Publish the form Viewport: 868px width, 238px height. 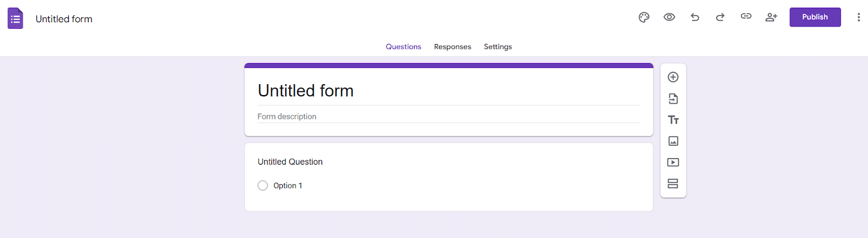point(815,17)
